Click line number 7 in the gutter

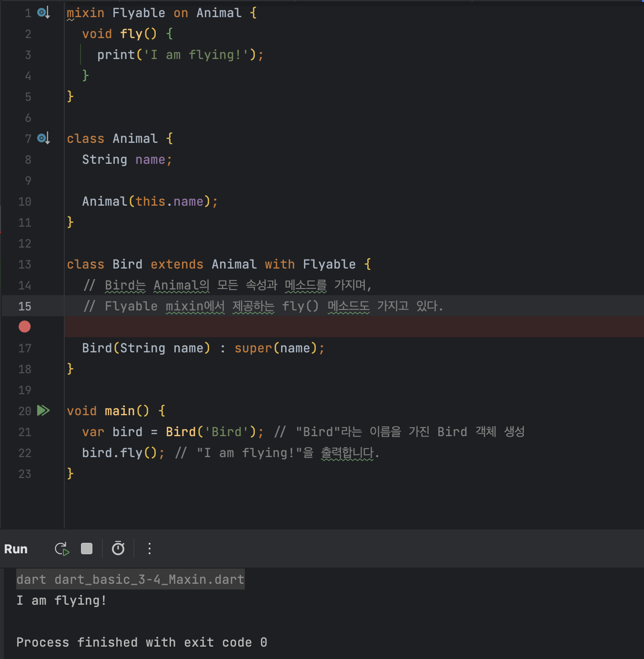pos(28,139)
